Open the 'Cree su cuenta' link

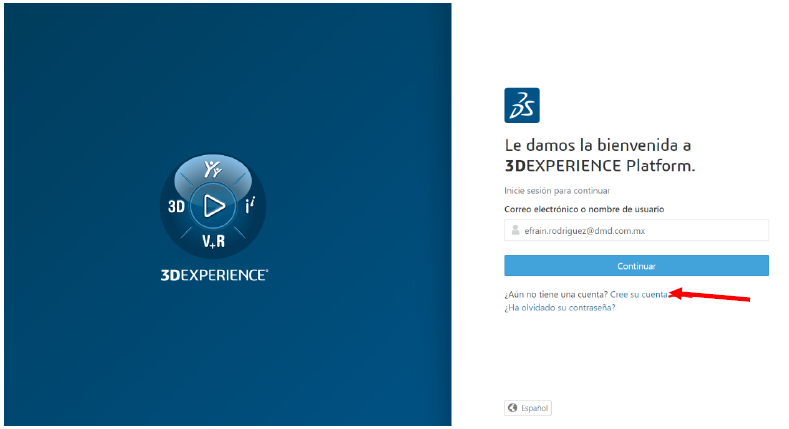click(x=639, y=295)
